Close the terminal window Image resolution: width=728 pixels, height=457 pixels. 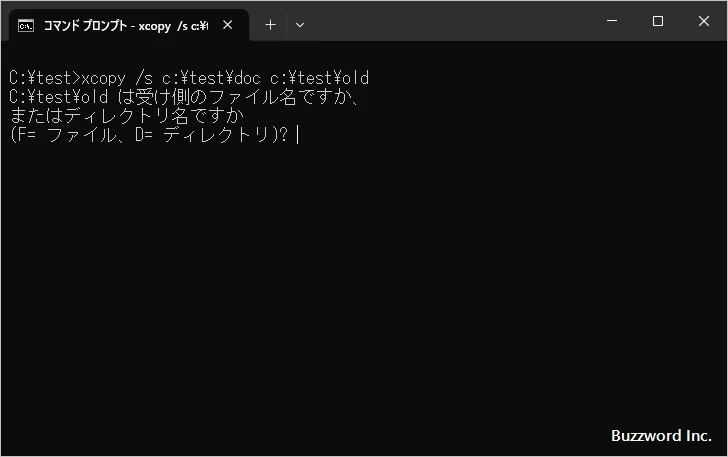704,21
